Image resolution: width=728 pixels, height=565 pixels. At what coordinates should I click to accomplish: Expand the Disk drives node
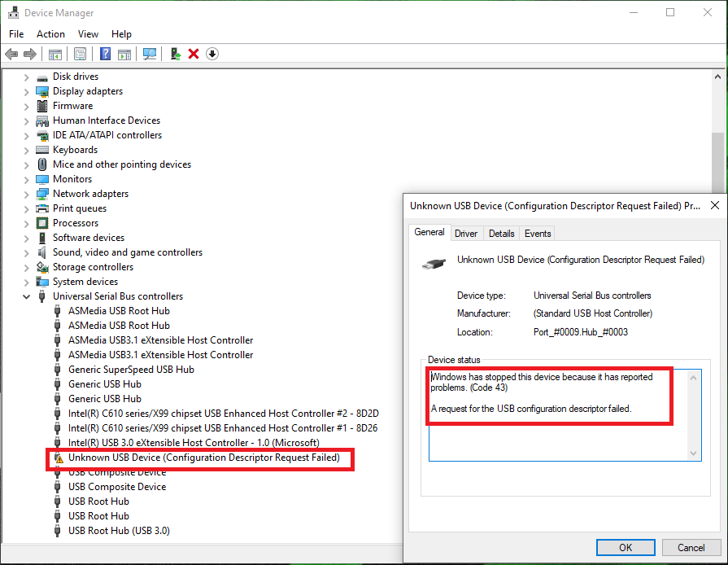coord(27,77)
